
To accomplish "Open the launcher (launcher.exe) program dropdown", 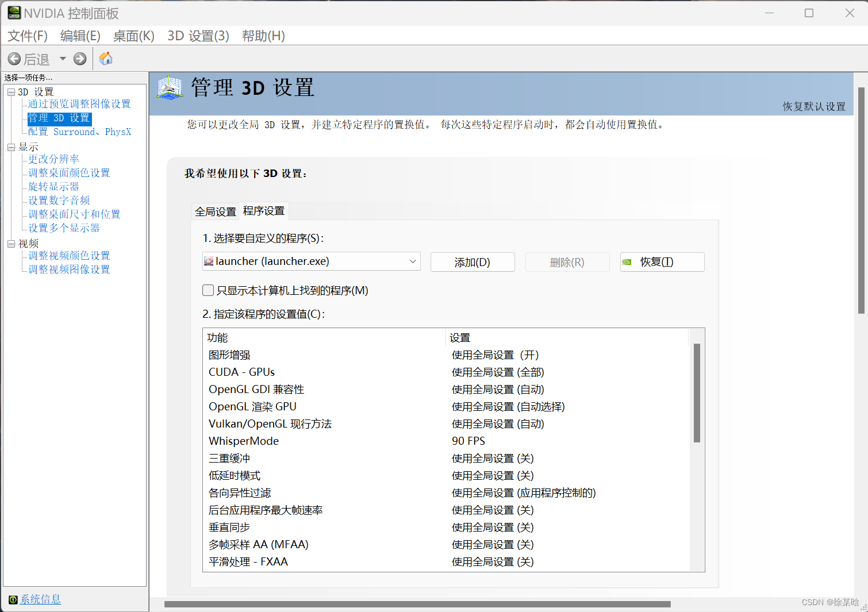I will (x=311, y=261).
